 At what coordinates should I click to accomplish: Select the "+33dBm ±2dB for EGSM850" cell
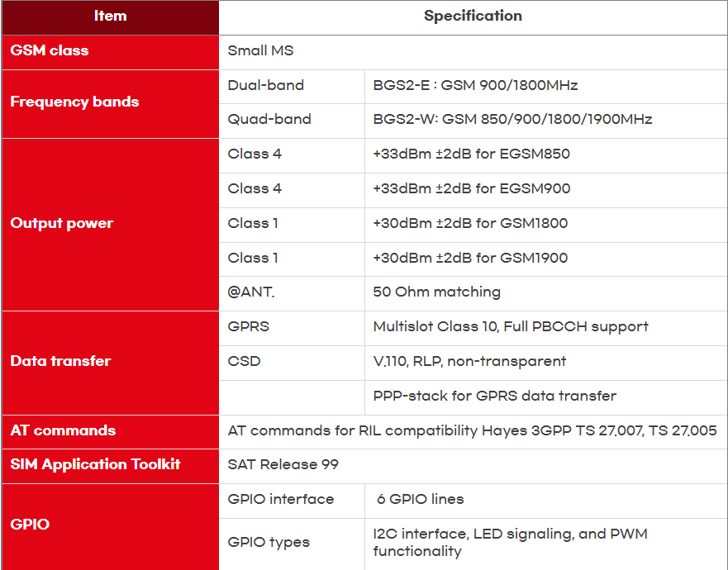471,154
